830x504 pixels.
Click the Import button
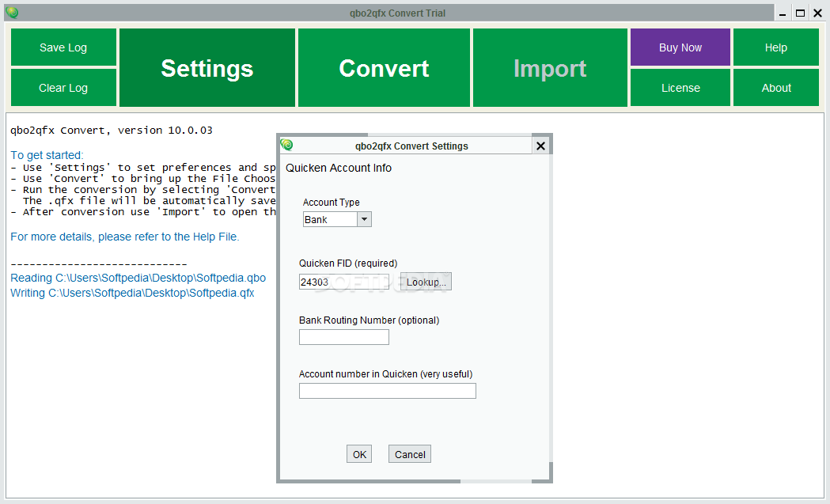click(550, 68)
